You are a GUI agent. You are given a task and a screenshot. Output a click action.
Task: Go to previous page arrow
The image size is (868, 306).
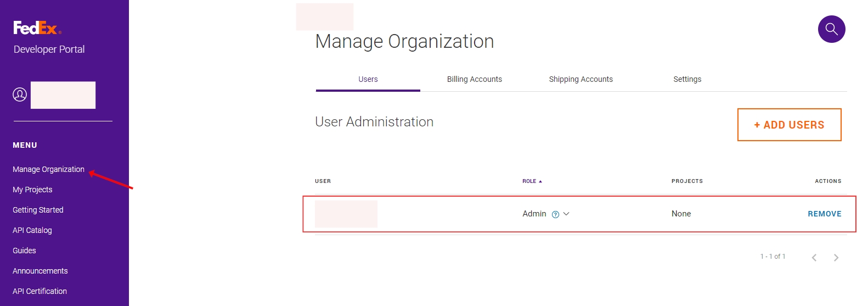pyautogui.click(x=814, y=258)
